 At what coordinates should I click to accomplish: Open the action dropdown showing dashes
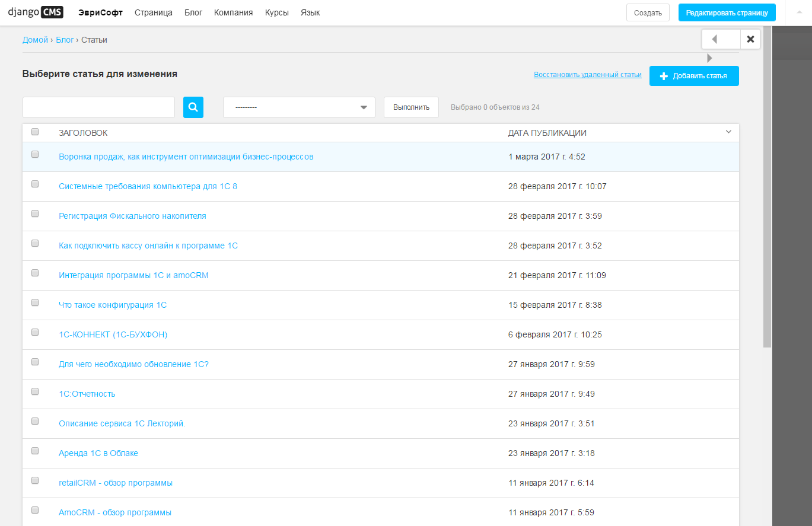(299, 107)
